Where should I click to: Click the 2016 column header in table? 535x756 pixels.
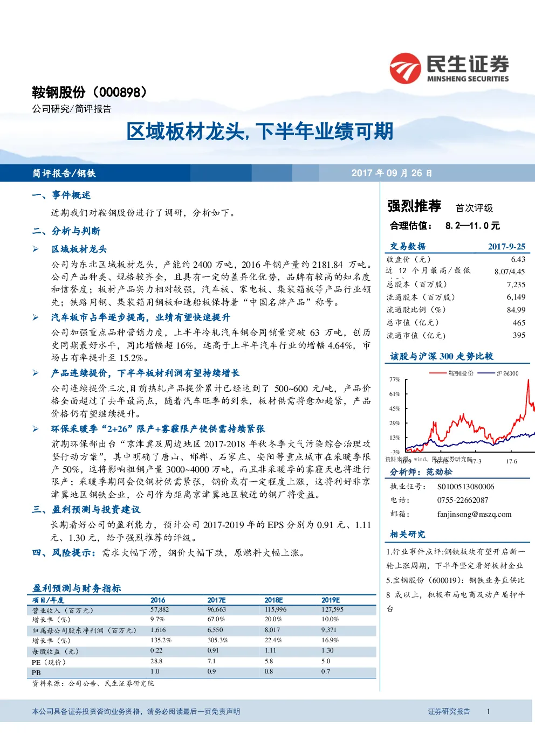[157, 600]
